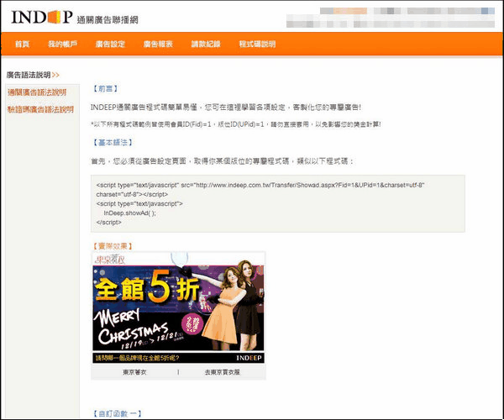Image resolution: width=504 pixels, height=420 pixels.
Task: Open the 通關廣告語法說明 sidebar link
Action: [x=39, y=92]
